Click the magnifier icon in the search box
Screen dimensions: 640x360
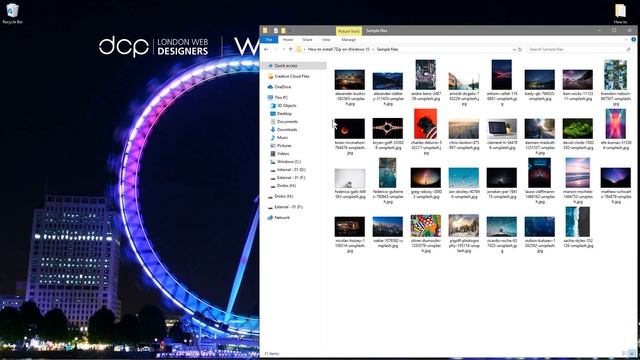click(628, 49)
